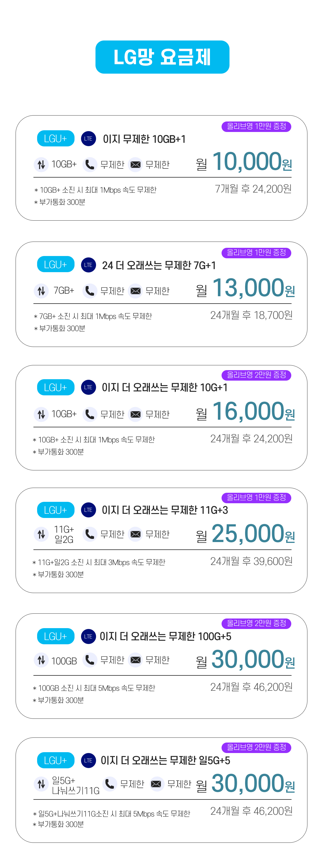Select the 월 13,000원 price
Viewport: 323px width, 868px height.
pyautogui.click(x=245, y=288)
